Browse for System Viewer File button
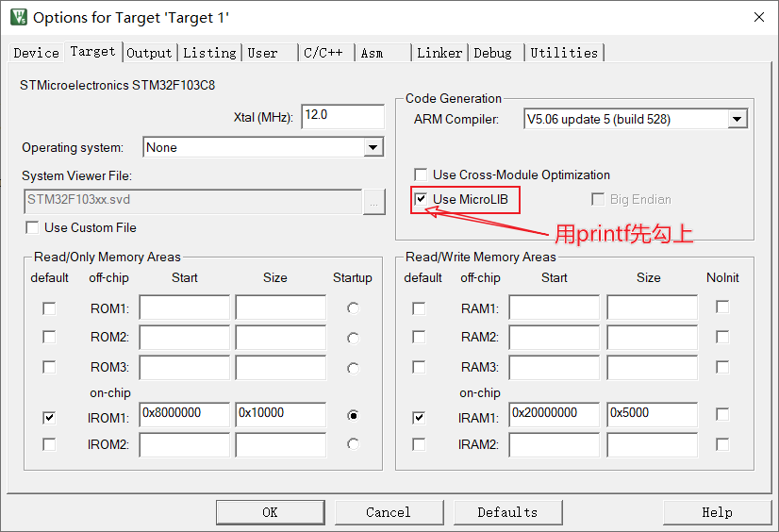779x532 pixels. tap(374, 202)
